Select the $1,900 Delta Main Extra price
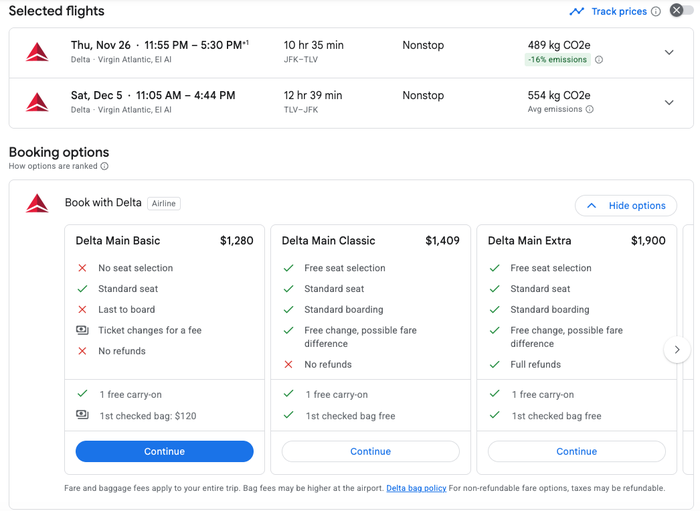Image resolution: width=700 pixels, height=511 pixels. pos(648,241)
